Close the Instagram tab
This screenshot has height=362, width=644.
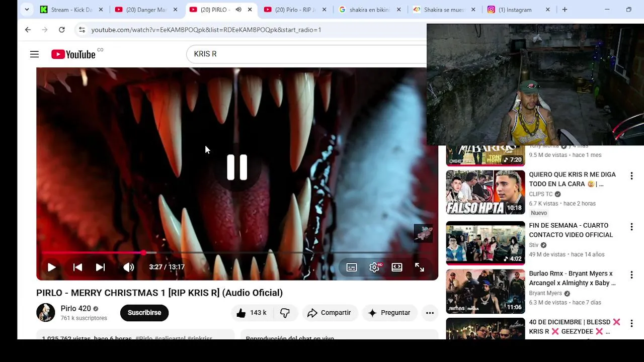pyautogui.click(x=547, y=10)
